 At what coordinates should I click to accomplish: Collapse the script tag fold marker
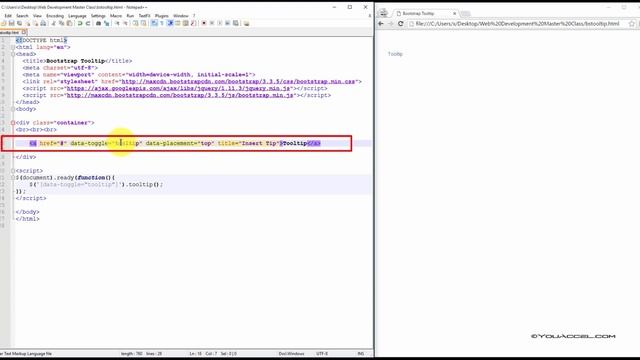point(13,171)
